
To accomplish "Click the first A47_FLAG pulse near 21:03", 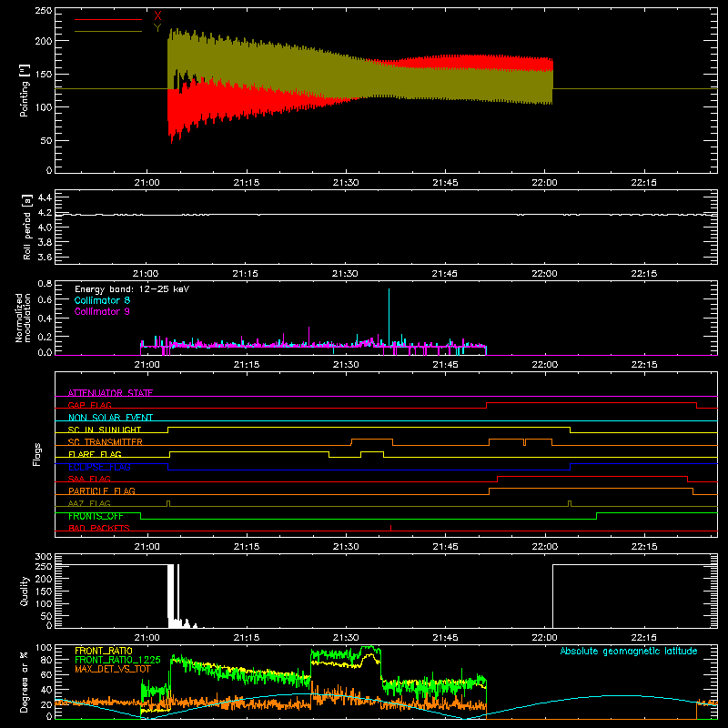I will click(x=168, y=503).
